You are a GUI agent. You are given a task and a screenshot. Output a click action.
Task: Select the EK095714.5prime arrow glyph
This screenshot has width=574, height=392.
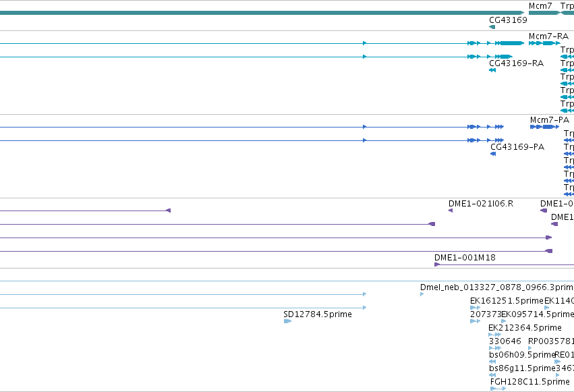pyautogui.click(x=504, y=321)
